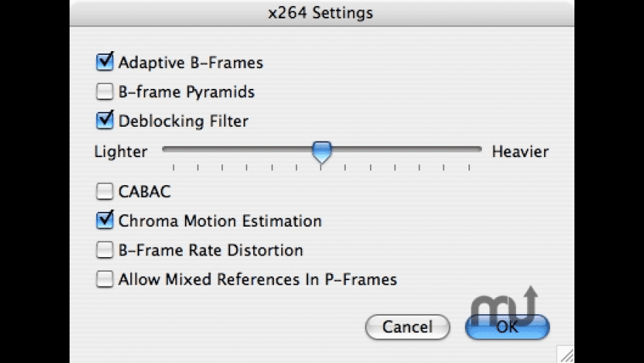Uncheck the Adaptive B-Frames checkbox
Viewport: 644px width, 363px height.
pyautogui.click(x=104, y=62)
